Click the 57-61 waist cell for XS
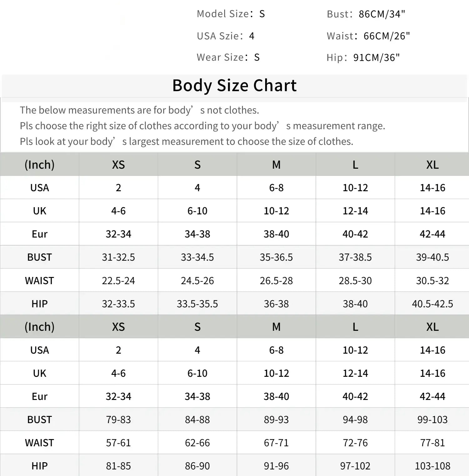The width and height of the screenshot is (469, 476). [x=118, y=443]
